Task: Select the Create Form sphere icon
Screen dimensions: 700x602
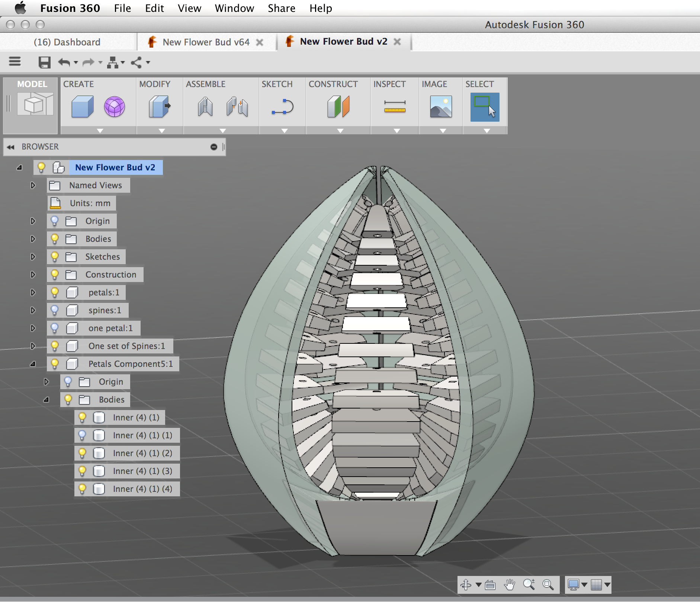Action: click(114, 107)
